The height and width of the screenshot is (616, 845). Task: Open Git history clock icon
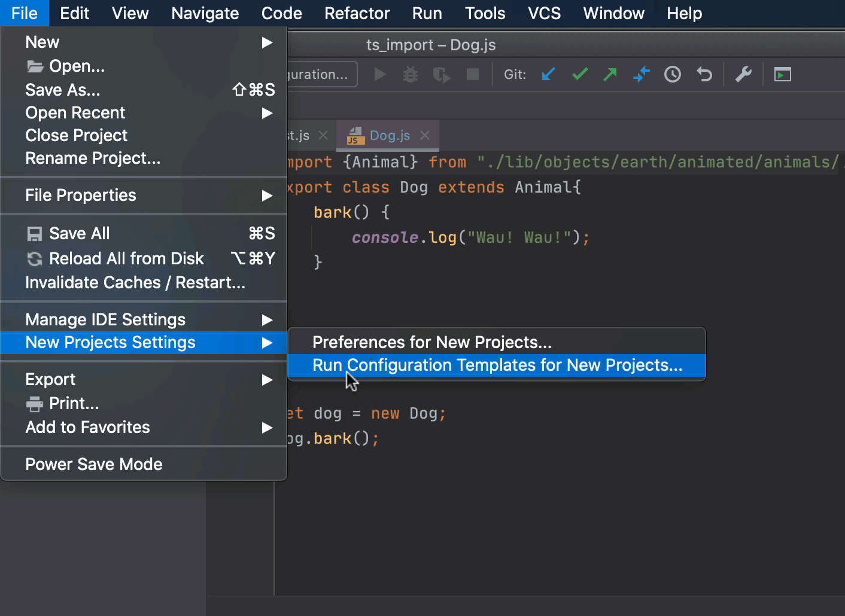tap(673, 74)
